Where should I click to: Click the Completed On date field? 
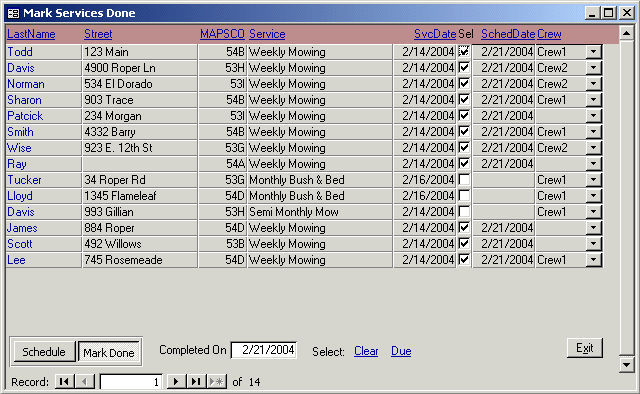click(264, 350)
